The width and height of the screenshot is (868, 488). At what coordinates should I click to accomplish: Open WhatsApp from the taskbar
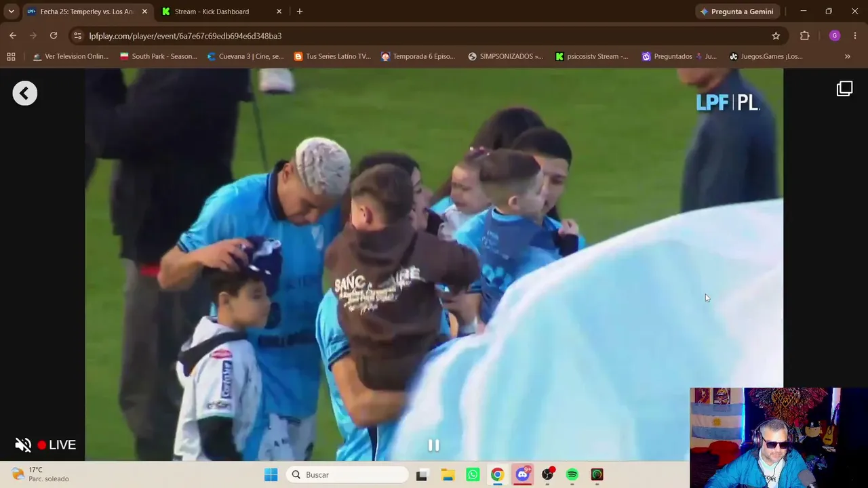pyautogui.click(x=473, y=474)
